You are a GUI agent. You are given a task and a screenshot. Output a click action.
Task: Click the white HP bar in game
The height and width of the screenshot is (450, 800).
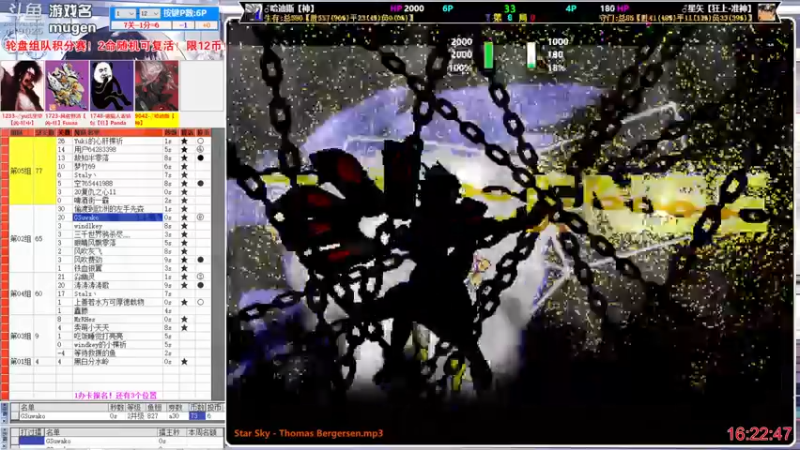531,55
